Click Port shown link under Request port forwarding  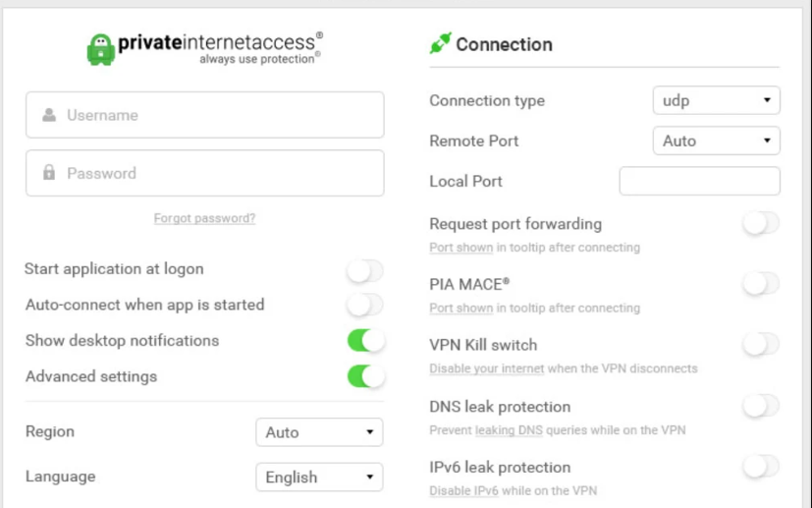[x=460, y=248]
